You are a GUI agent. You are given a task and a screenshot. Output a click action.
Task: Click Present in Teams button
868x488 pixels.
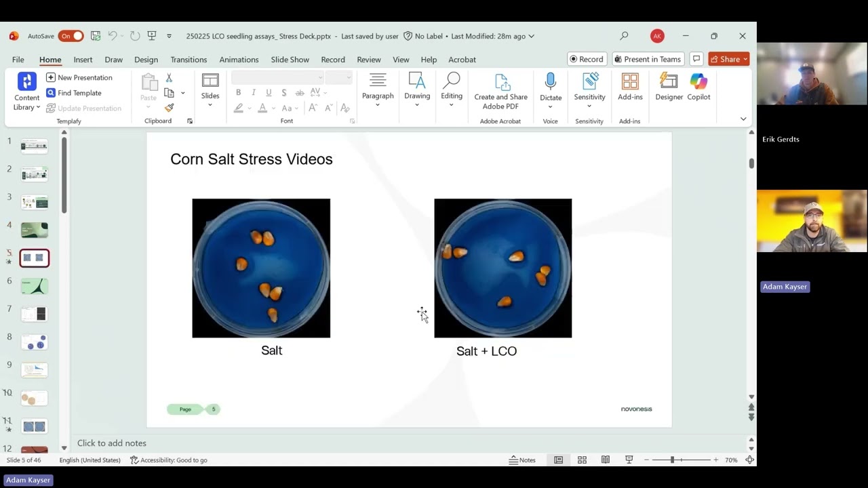pyautogui.click(x=647, y=59)
